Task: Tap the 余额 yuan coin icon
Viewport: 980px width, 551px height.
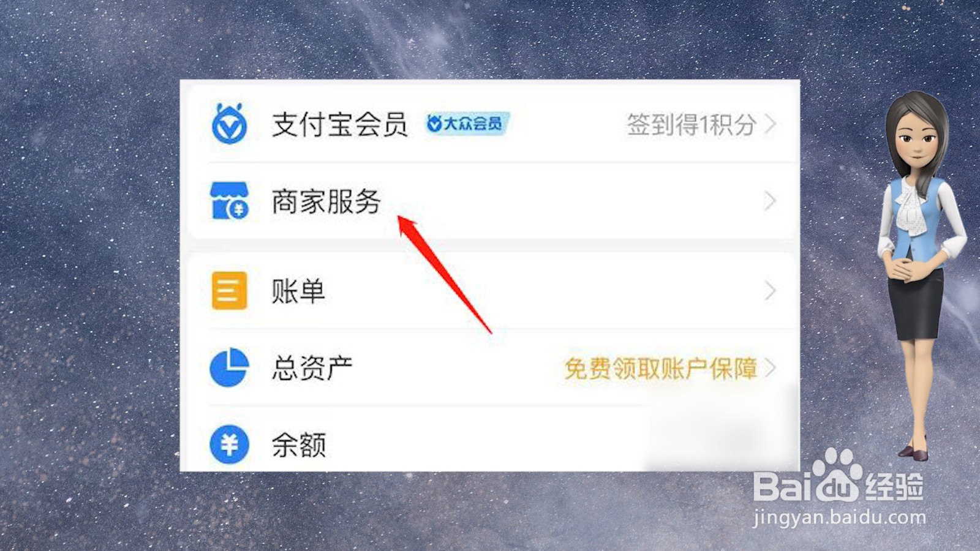Action: [229, 444]
